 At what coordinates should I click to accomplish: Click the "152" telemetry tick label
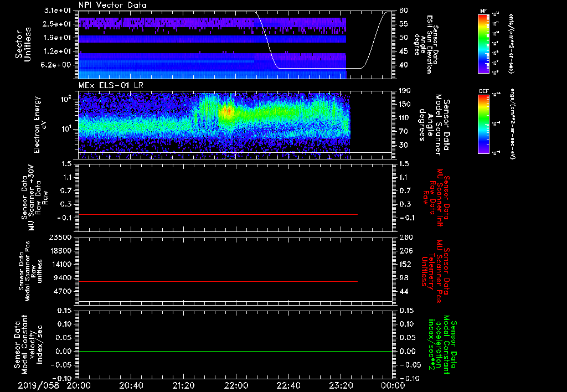coord(406,264)
